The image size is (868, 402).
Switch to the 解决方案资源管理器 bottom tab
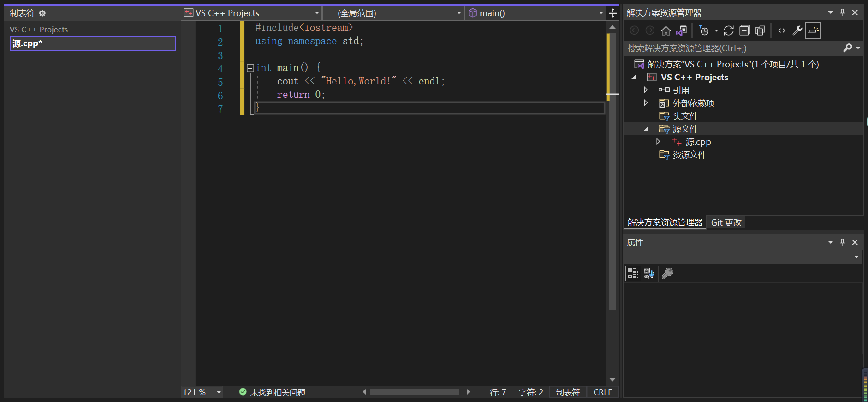point(665,222)
